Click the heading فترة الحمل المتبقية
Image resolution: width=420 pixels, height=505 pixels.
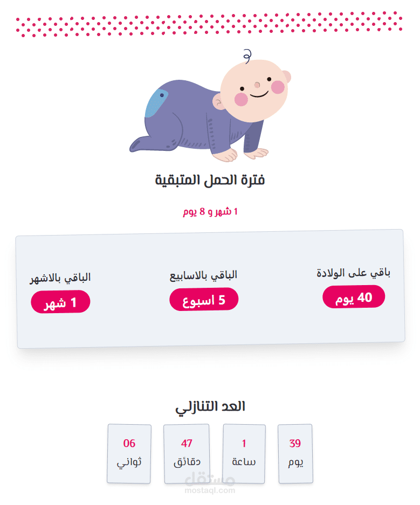tap(210, 180)
